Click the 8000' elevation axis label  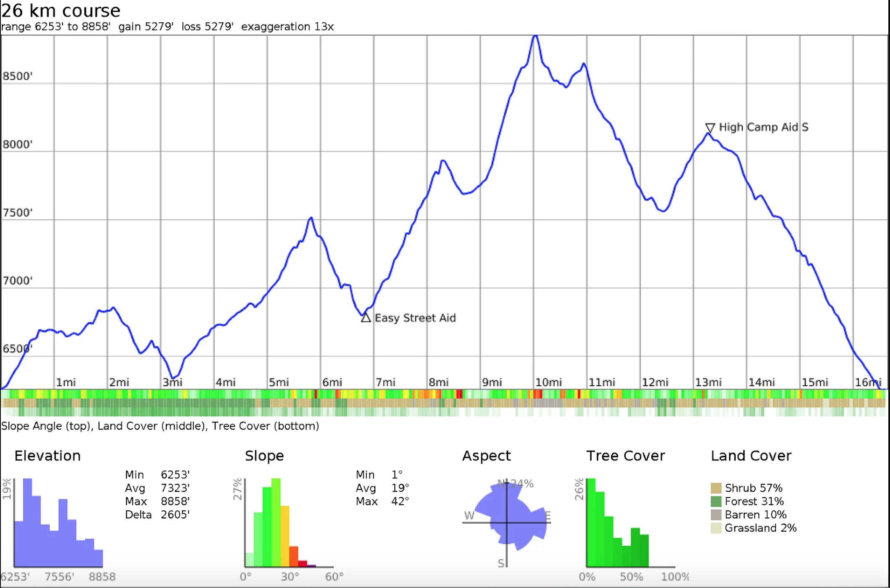[18, 144]
